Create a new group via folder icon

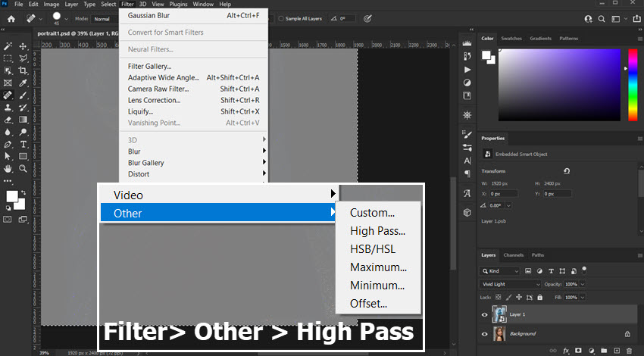pyautogui.click(x=604, y=351)
